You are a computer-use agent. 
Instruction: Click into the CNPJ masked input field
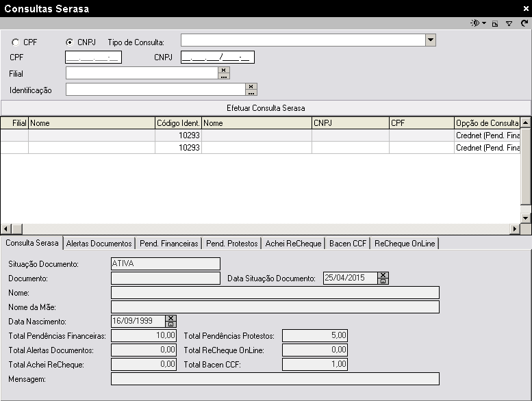[218, 57]
